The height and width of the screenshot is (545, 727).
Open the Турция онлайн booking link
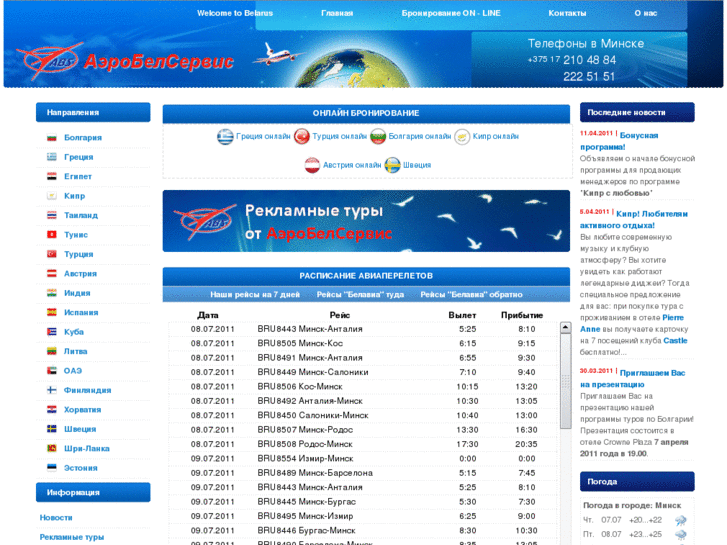click(x=339, y=136)
